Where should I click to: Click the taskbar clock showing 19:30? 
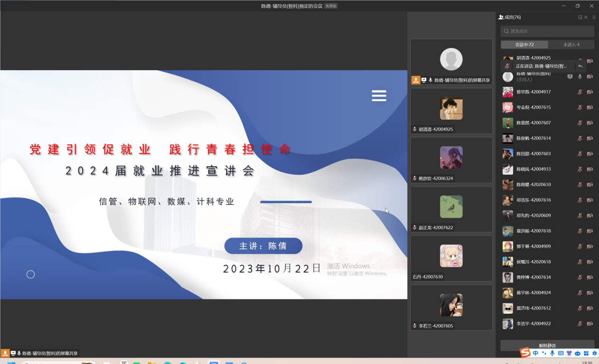click(587, 363)
